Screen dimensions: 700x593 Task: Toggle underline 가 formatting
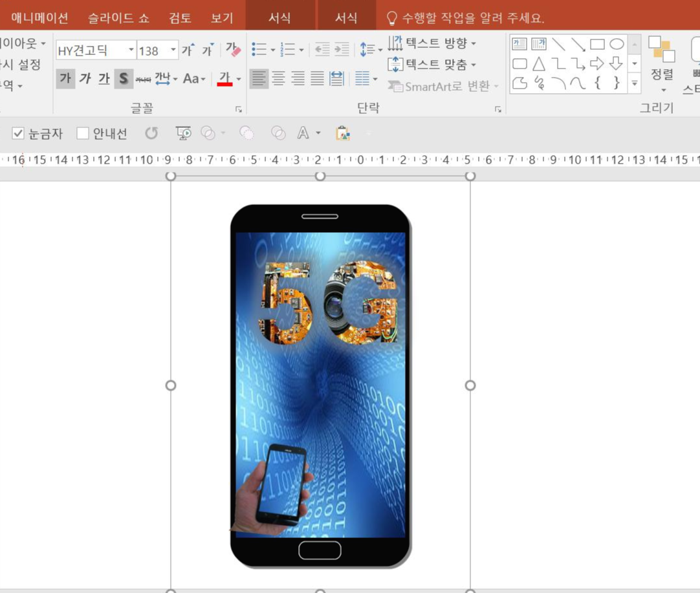(104, 78)
